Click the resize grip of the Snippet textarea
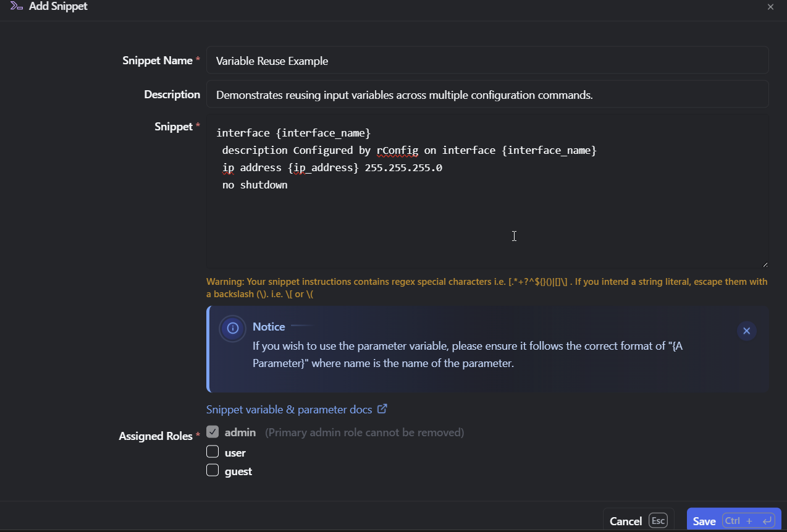 click(x=765, y=263)
